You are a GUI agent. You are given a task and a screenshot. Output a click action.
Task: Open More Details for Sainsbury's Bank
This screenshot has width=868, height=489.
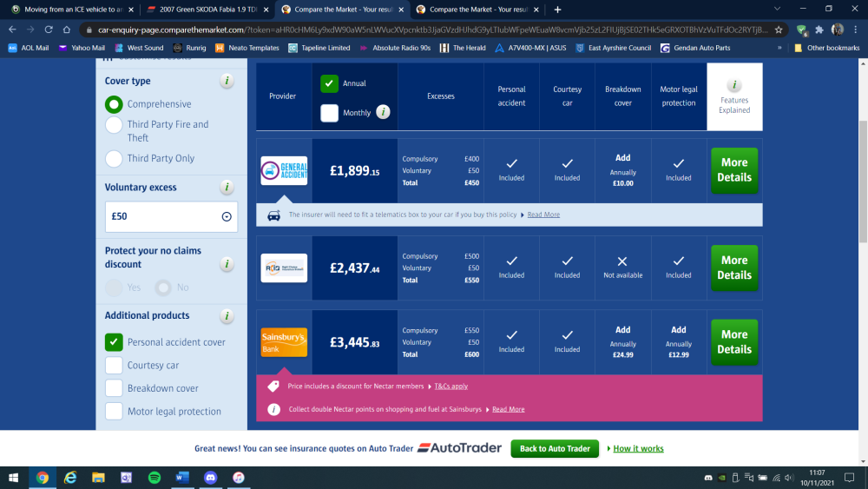(x=734, y=342)
